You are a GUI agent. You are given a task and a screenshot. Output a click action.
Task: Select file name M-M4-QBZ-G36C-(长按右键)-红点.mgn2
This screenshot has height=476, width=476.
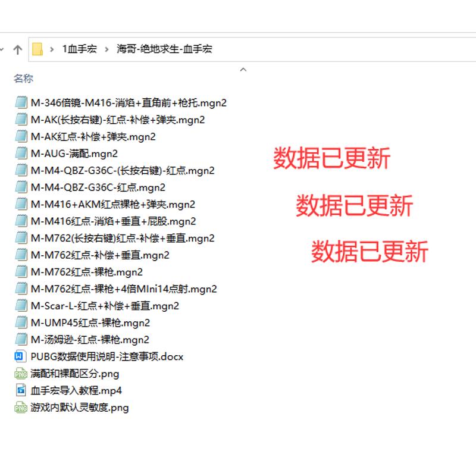coord(123,171)
